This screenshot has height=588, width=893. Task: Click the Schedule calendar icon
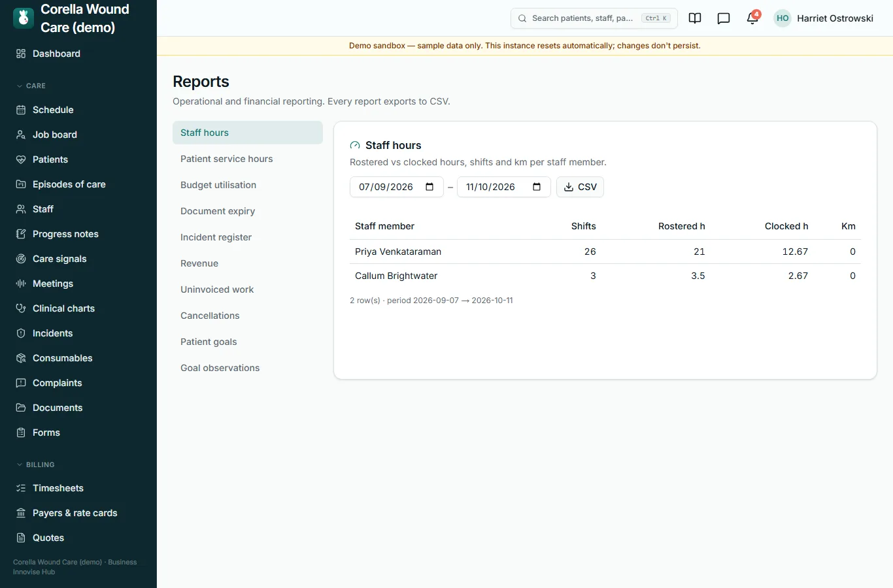click(21, 110)
